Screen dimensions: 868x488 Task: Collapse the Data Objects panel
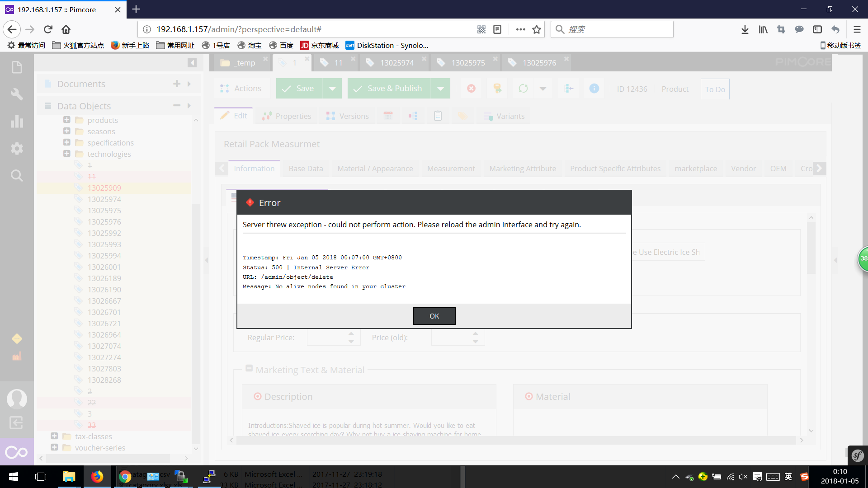(x=177, y=106)
